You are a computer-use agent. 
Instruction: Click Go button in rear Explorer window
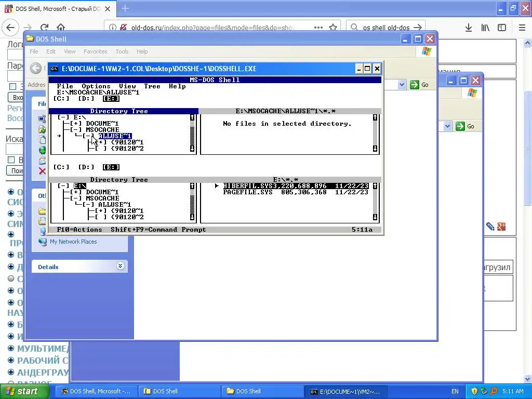(x=465, y=126)
